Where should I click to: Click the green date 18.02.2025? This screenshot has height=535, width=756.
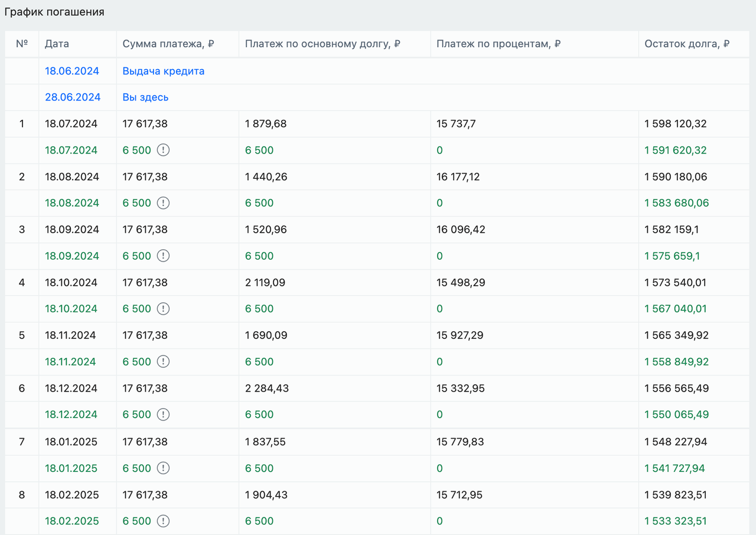point(72,521)
